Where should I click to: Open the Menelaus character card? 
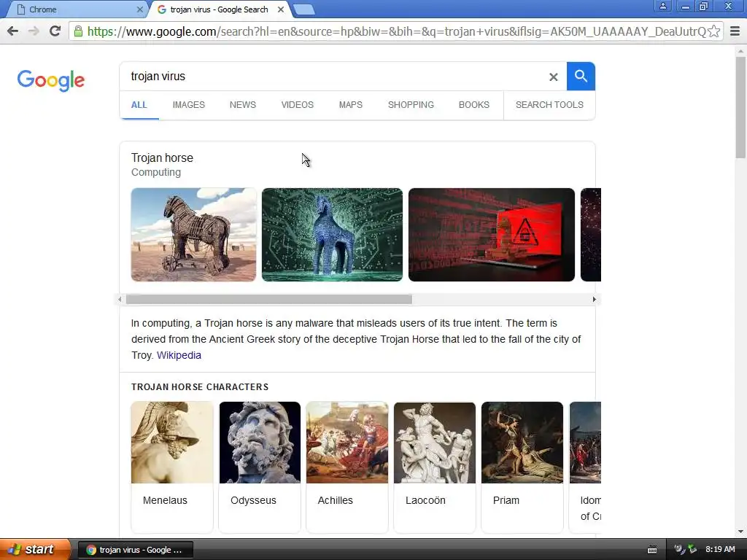(x=172, y=467)
